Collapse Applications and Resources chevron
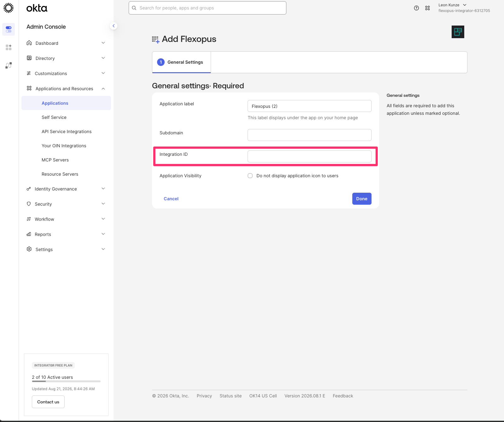Viewport: 504px width, 422px height. point(103,89)
